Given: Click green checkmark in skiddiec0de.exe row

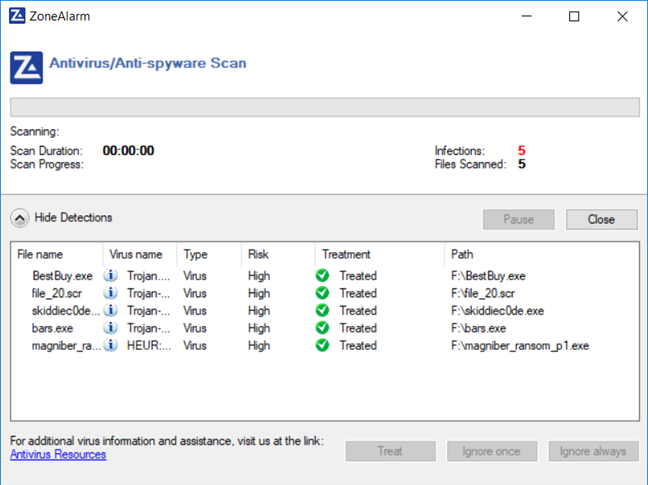Looking at the screenshot, I should pyautogui.click(x=322, y=310).
